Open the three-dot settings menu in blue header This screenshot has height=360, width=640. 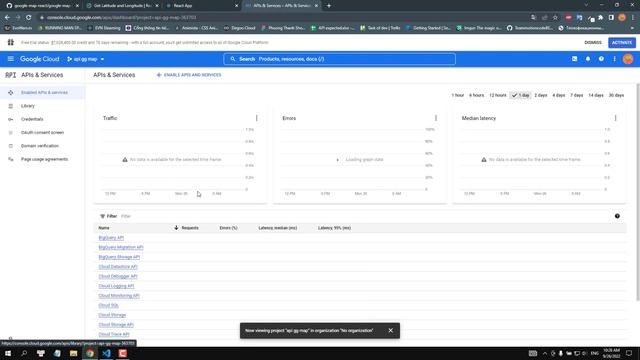click(x=614, y=59)
